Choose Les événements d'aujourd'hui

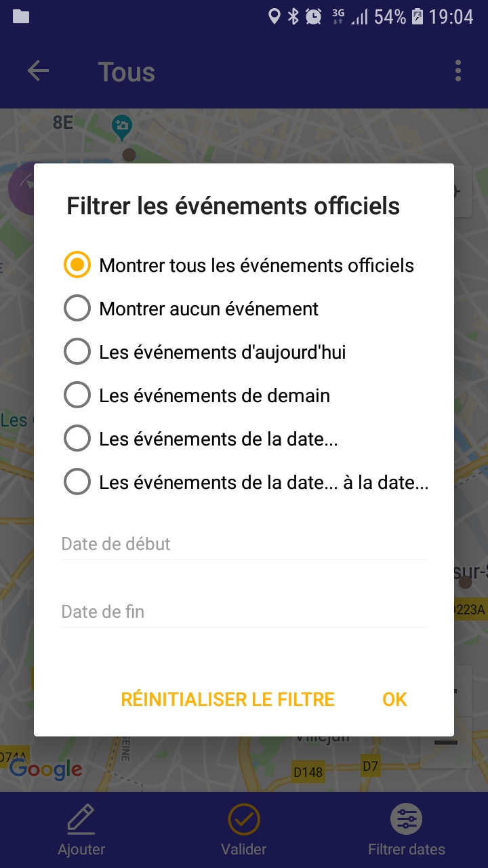tap(77, 352)
